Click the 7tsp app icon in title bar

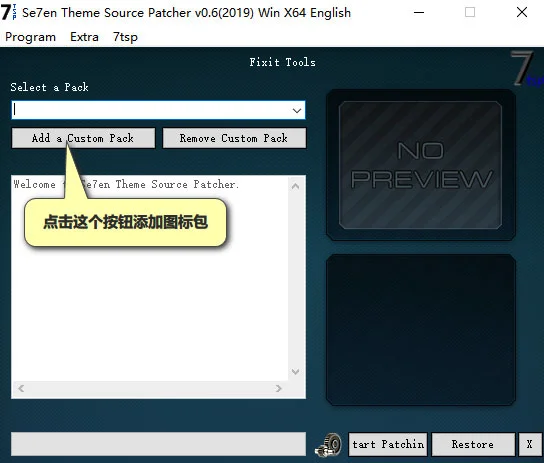(8, 12)
